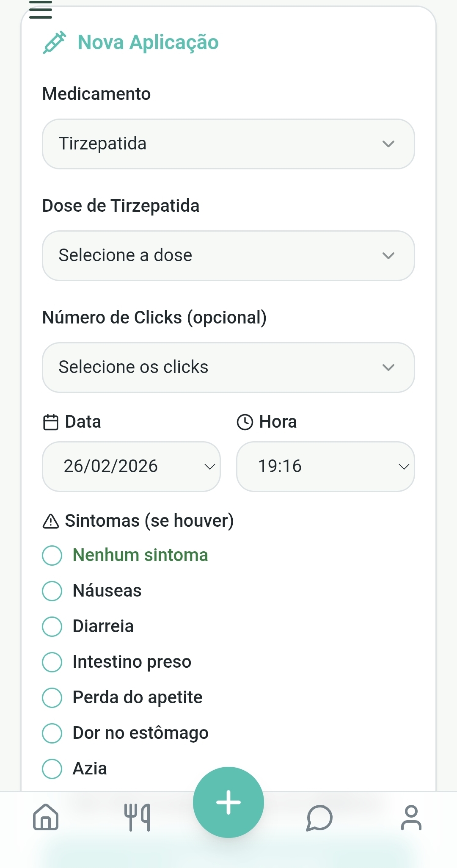Select the Nenhum sintoma option
457x868 pixels.
coord(52,555)
